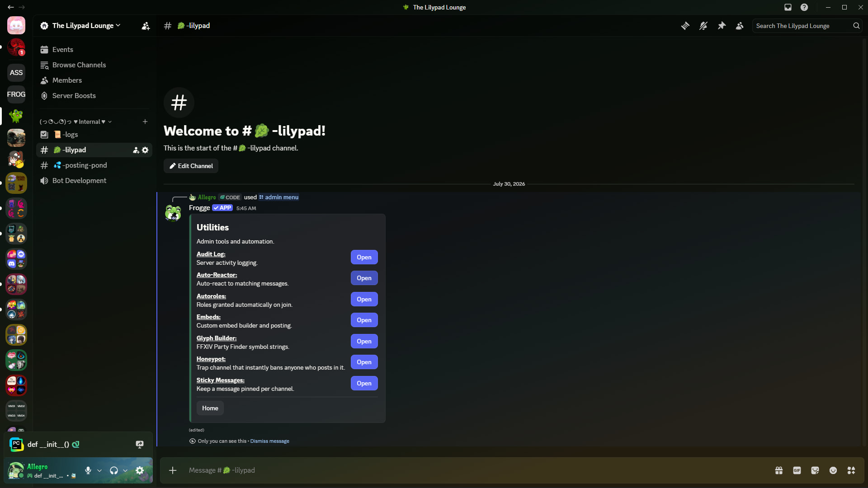The width and height of the screenshot is (868, 488).
Task: Select the posting-pond channel
Action: (x=94, y=165)
